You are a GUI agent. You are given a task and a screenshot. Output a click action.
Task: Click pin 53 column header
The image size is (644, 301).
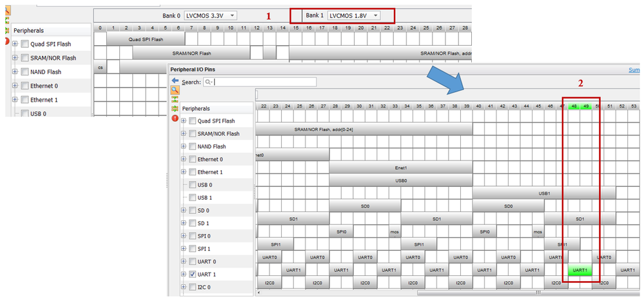click(634, 106)
